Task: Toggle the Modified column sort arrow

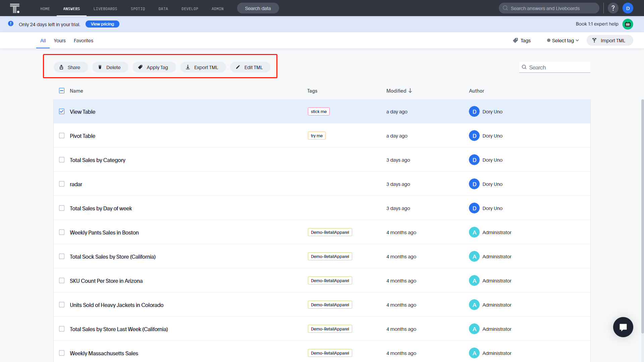Action: coord(411,91)
